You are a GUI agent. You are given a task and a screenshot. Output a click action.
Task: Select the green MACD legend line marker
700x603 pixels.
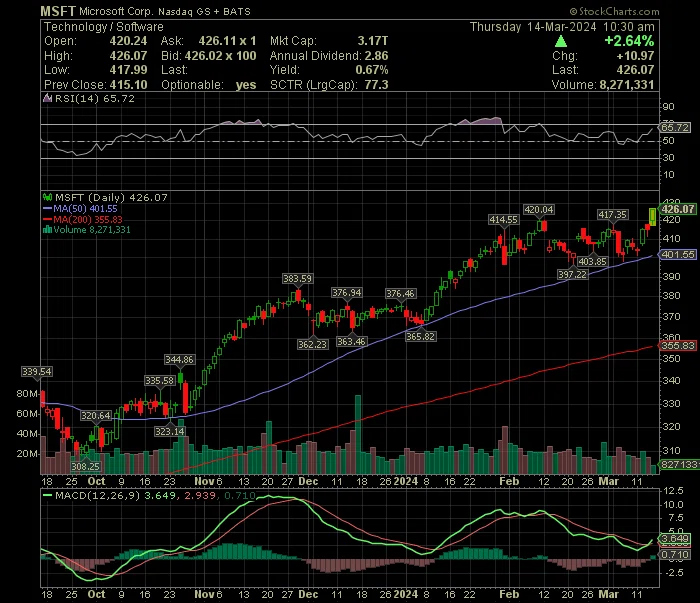coord(47,495)
